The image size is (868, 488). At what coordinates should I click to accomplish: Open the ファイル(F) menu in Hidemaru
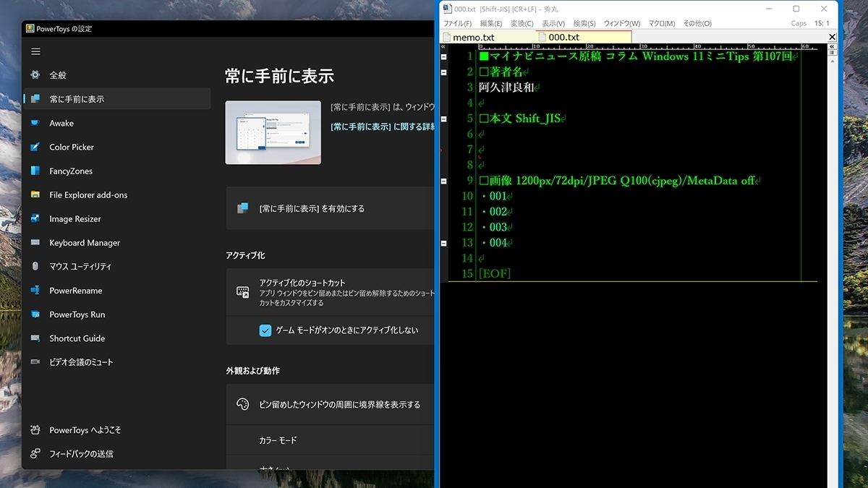click(457, 24)
